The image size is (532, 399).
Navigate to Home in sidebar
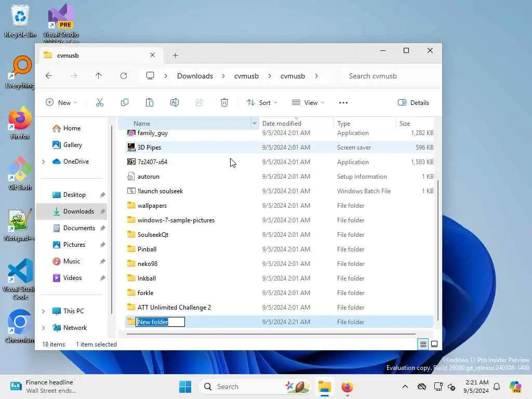point(72,128)
